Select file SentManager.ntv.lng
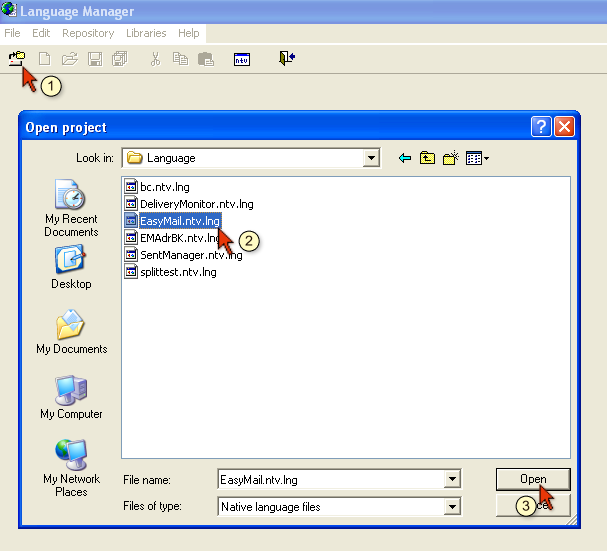This screenshot has height=551, width=607. click(191, 255)
